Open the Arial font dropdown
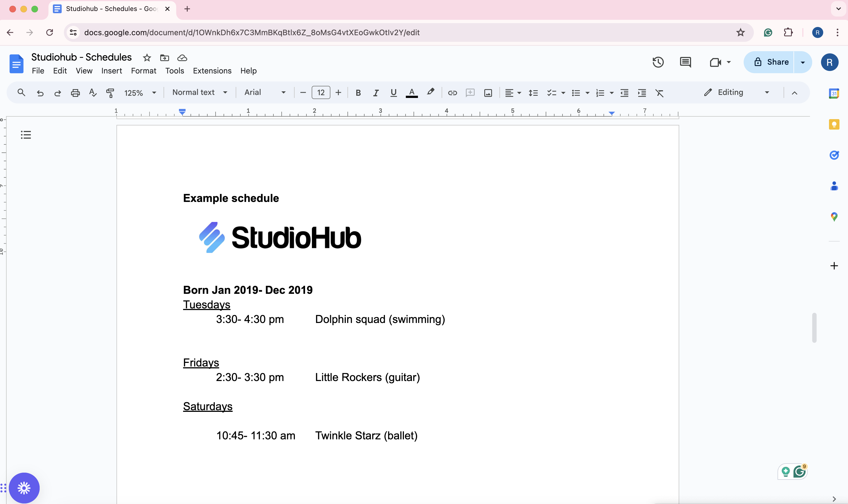The image size is (848, 504). pos(265,92)
